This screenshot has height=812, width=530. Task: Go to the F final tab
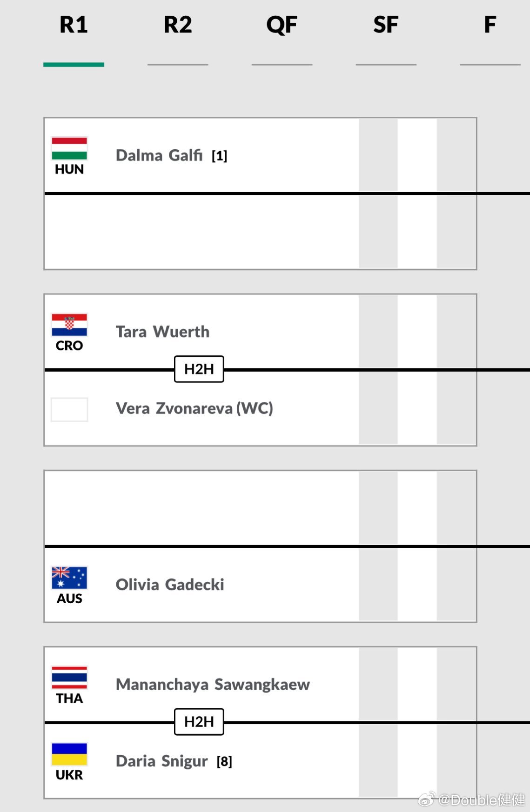tap(490, 25)
